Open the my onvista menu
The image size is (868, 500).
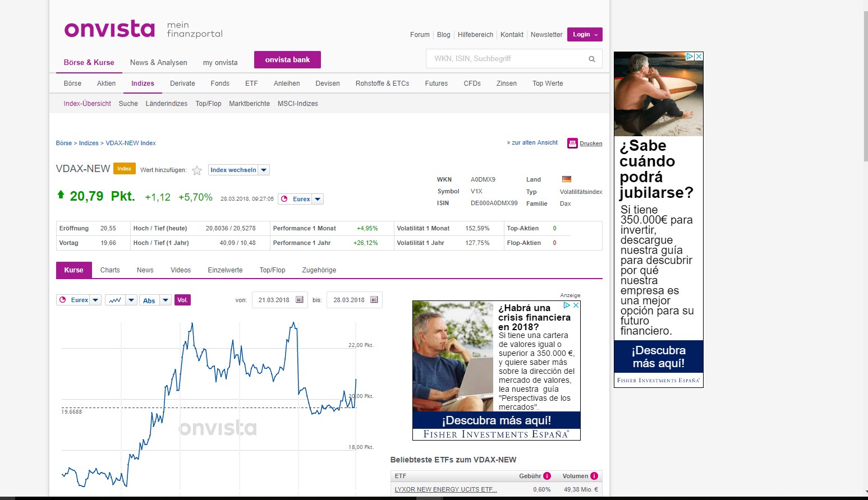221,63
